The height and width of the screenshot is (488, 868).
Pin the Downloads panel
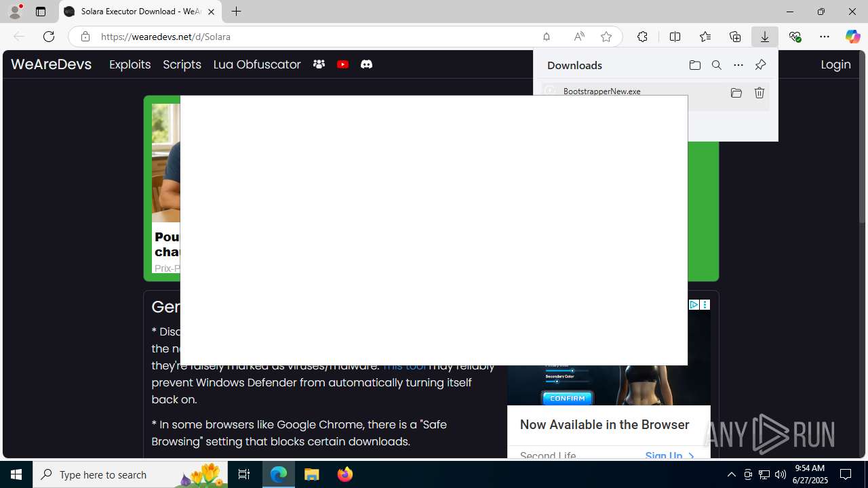pyautogui.click(x=760, y=65)
